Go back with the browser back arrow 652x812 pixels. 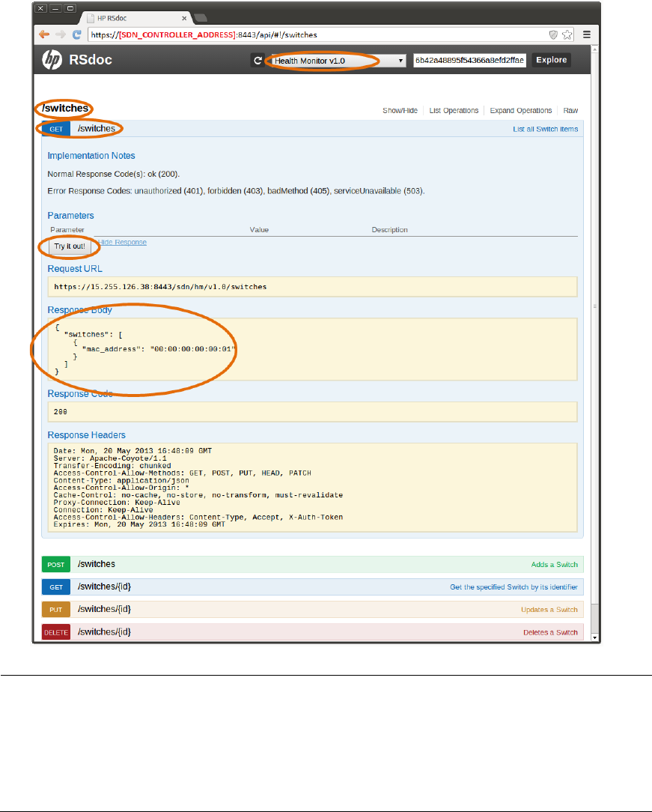click(44, 34)
